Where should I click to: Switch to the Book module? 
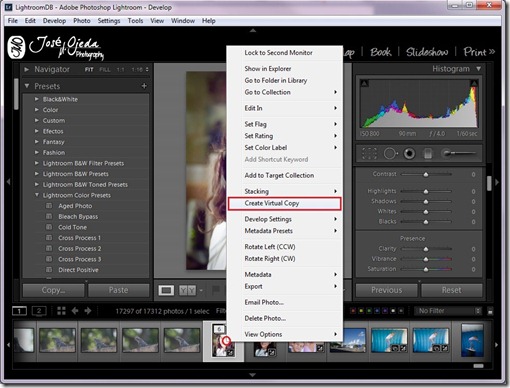[x=381, y=52]
